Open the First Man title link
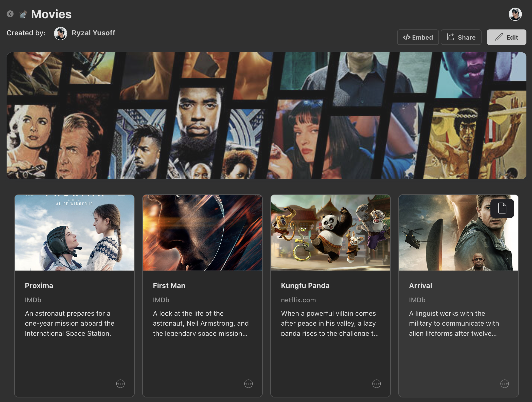The image size is (532, 402). coord(169,286)
